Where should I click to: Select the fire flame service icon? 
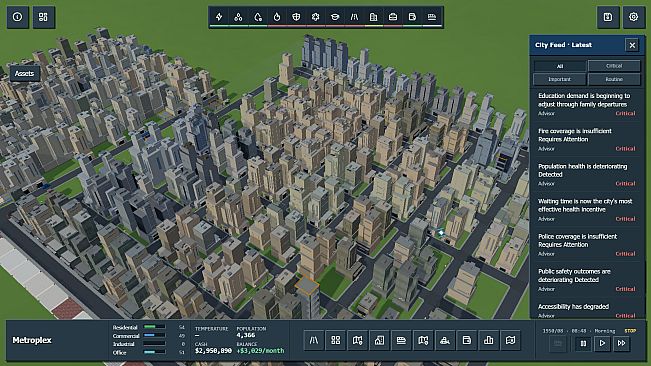tap(277, 17)
